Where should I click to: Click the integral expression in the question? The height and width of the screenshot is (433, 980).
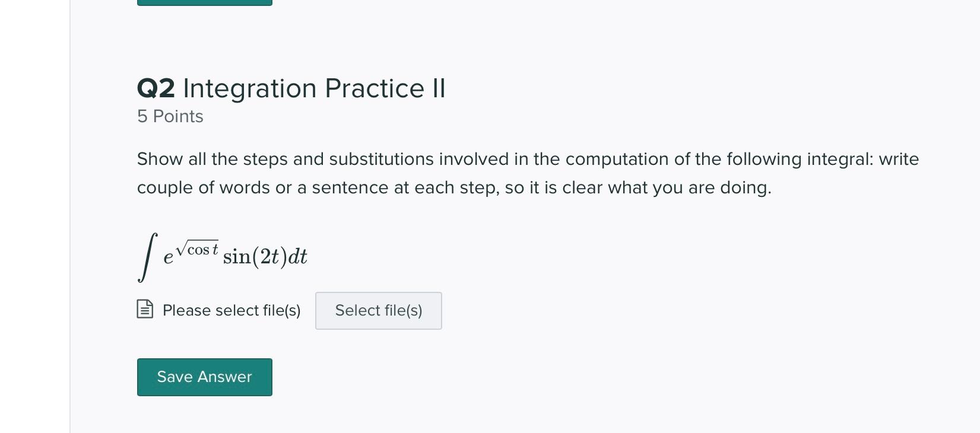click(223, 255)
